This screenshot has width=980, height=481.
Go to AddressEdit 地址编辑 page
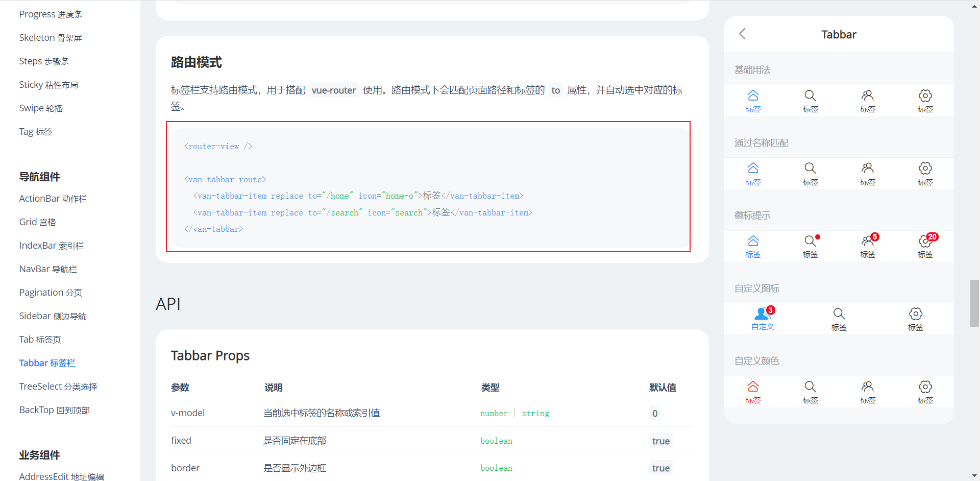[62, 476]
